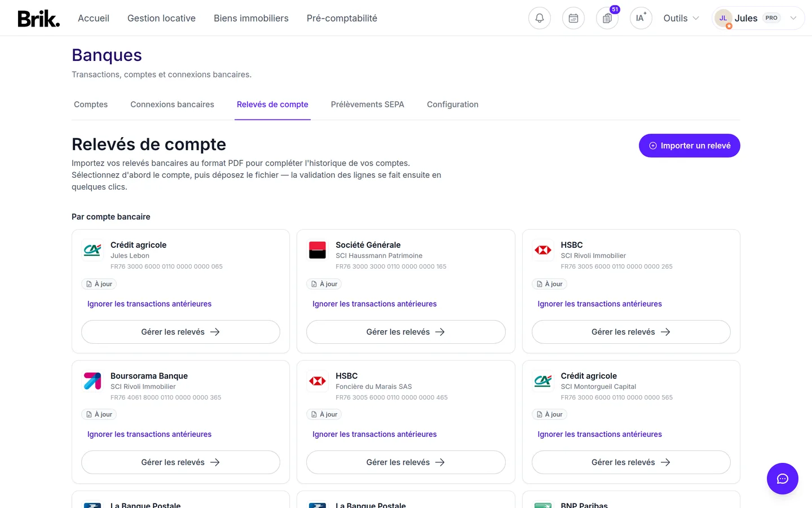The width and height of the screenshot is (812, 508).
Task: Click Gérer les relevés for Jules Lebon account
Action: (180, 332)
